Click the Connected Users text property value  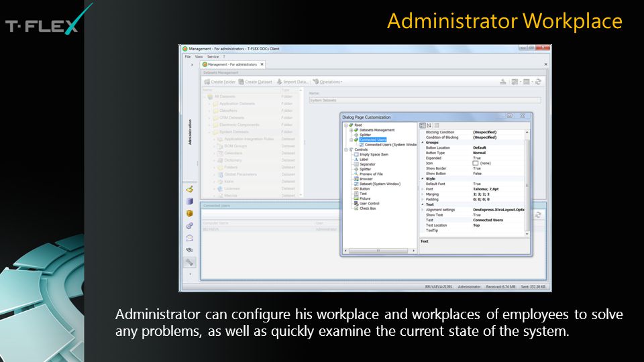click(488, 220)
